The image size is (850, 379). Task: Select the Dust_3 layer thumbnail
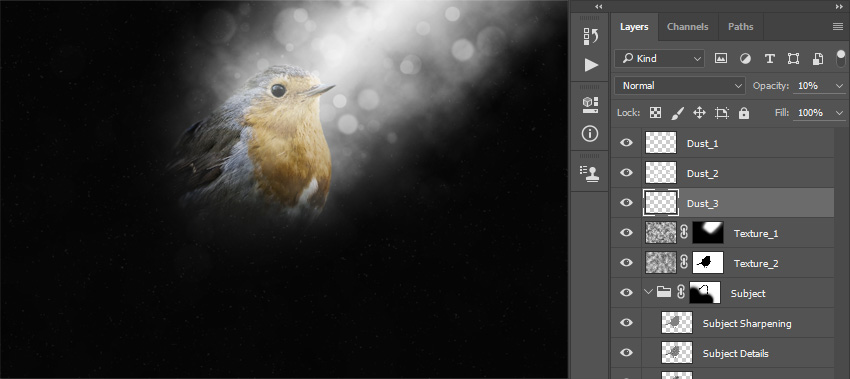pyautogui.click(x=661, y=203)
